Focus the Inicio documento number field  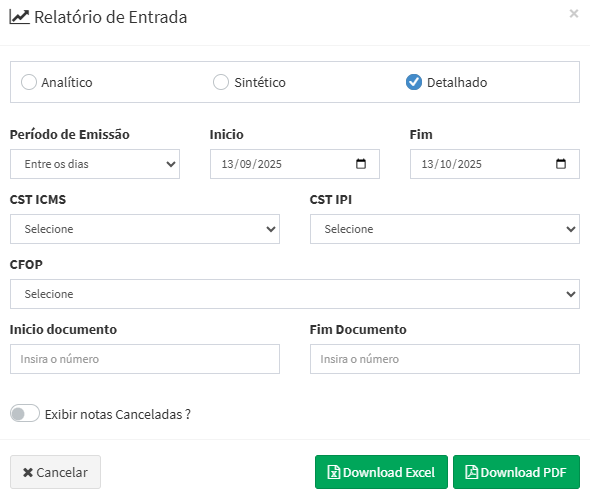click(x=145, y=359)
